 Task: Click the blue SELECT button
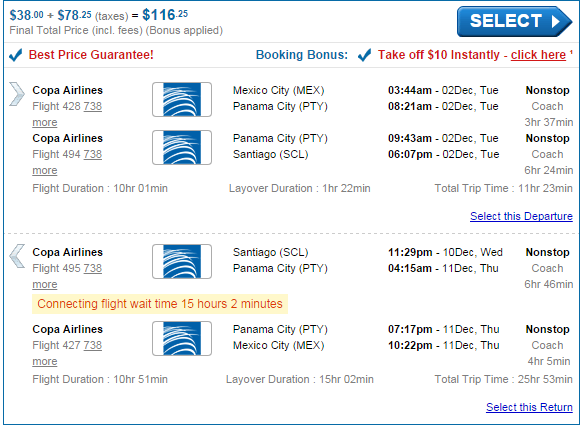pyautogui.click(x=514, y=21)
